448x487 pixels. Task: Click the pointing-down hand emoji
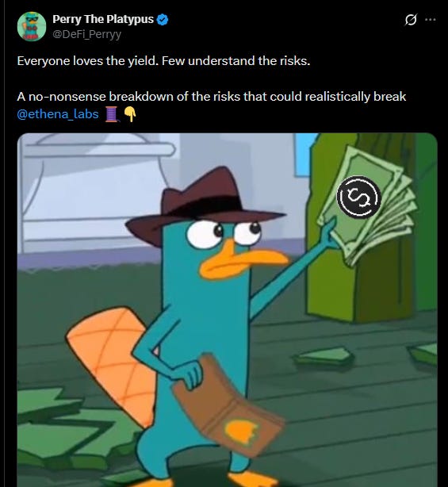click(x=130, y=114)
